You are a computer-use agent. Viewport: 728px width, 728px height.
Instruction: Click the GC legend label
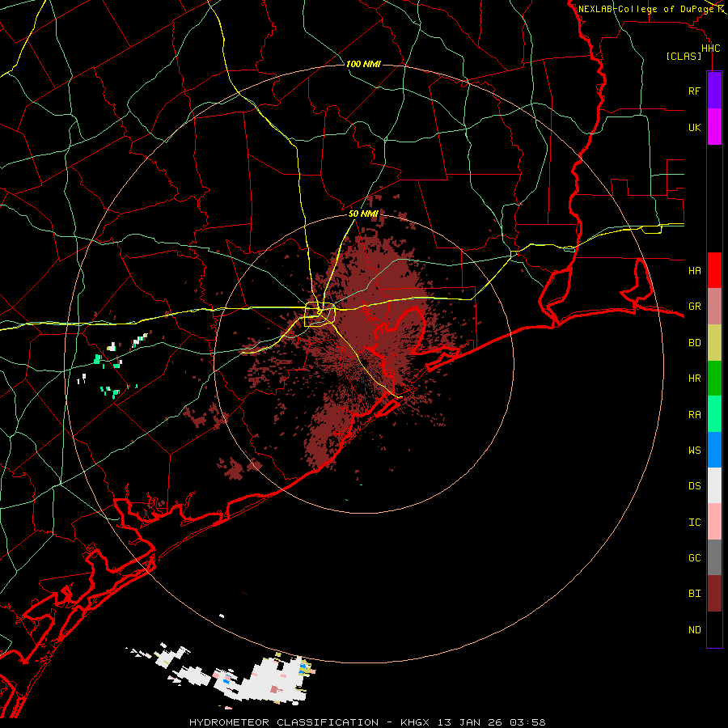(694, 558)
